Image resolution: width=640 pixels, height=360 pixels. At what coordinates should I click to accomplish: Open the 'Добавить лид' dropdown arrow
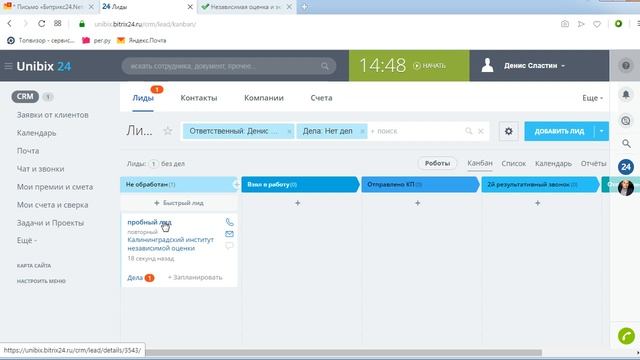pyautogui.click(x=601, y=131)
